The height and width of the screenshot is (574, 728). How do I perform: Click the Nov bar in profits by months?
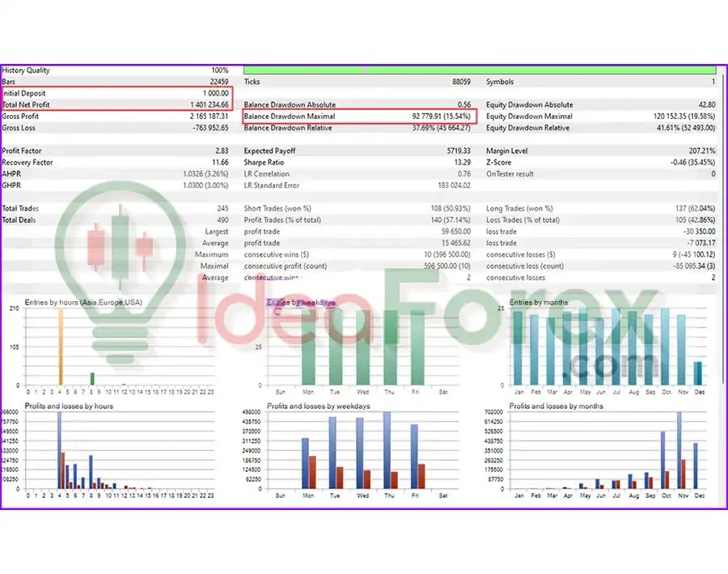pyautogui.click(x=680, y=451)
